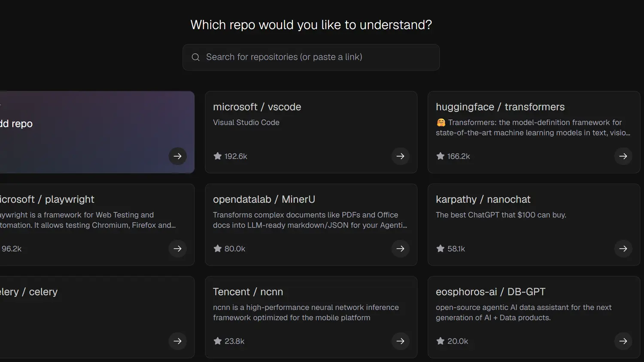Click the star icon beside 192.6k
Image resolution: width=644 pixels, height=362 pixels.
click(218, 156)
